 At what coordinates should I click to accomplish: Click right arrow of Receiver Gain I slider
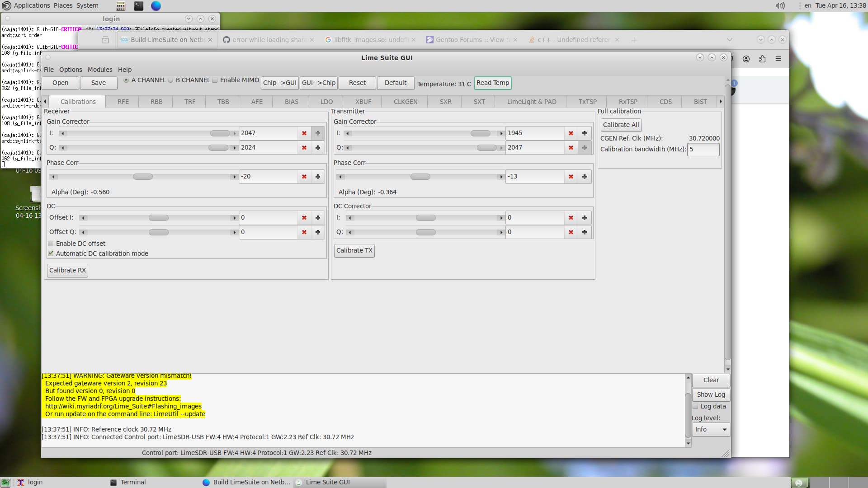[234, 134]
